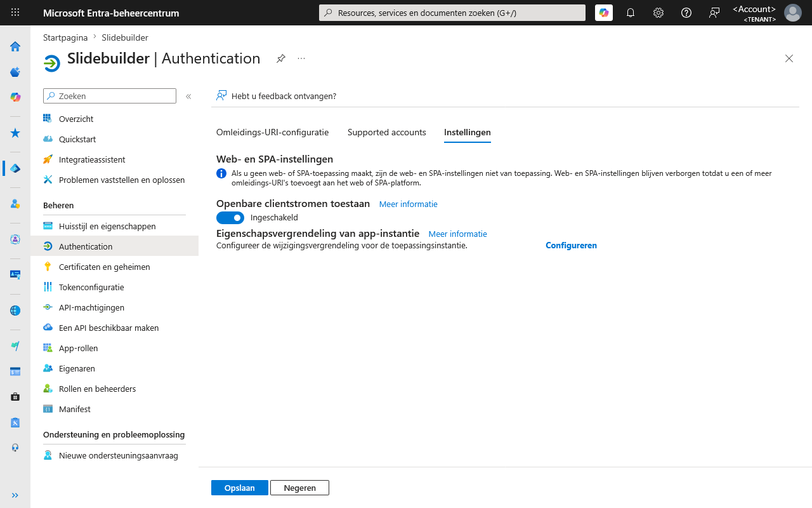The image size is (812, 508).
Task: Click the Integratieassistent rocket icon
Action: click(48, 159)
